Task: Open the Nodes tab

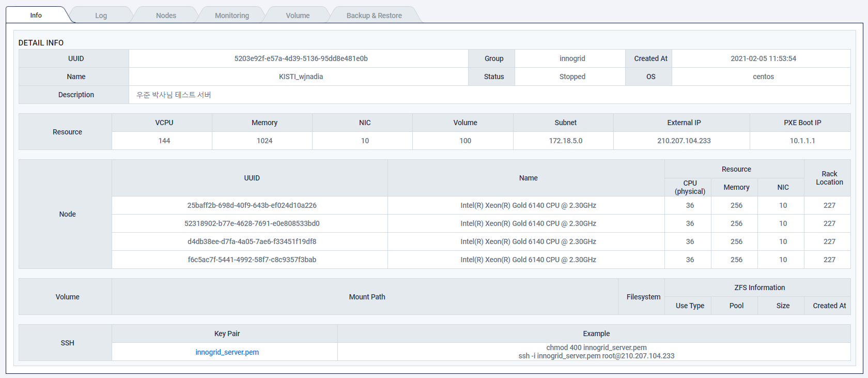Action: click(x=166, y=16)
